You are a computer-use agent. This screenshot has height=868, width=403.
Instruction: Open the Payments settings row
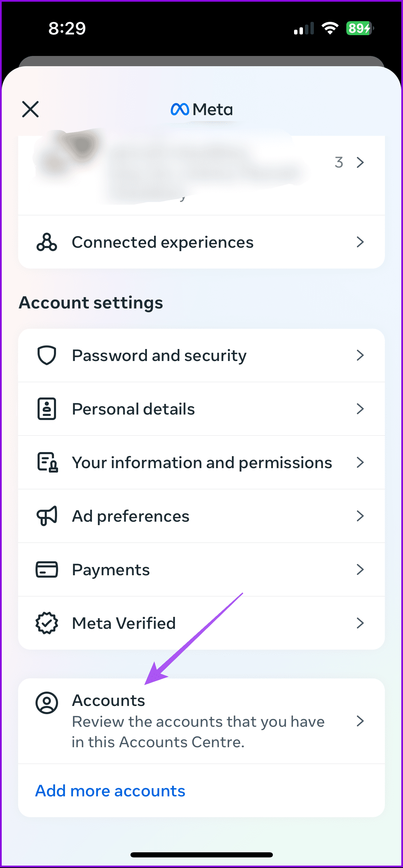(110, 569)
